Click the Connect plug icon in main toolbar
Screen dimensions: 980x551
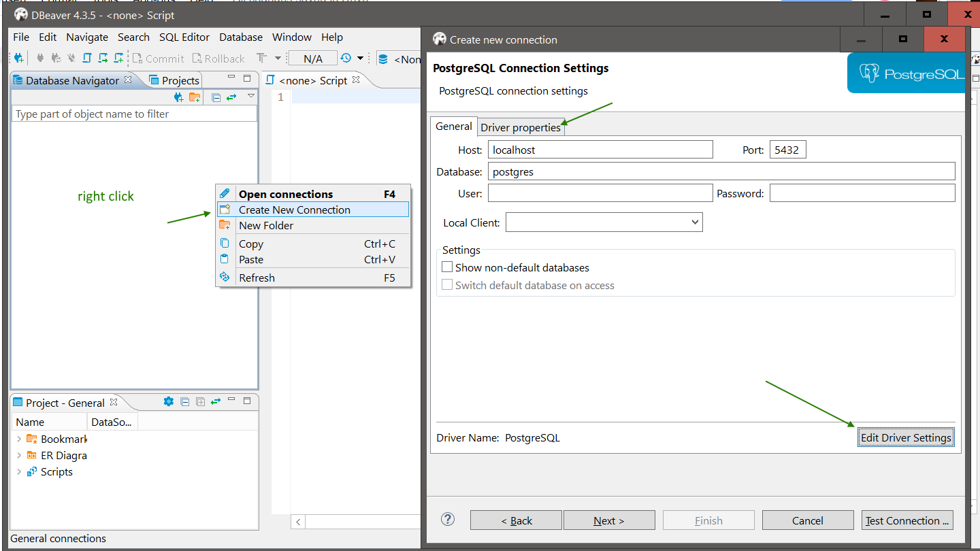coord(40,59)
